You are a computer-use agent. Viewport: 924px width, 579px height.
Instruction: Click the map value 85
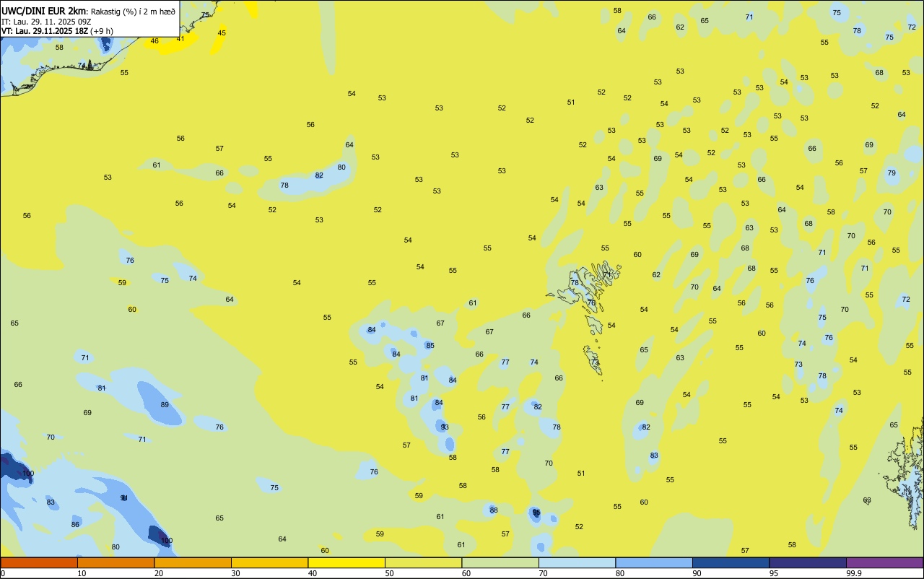tap(430, 345)
